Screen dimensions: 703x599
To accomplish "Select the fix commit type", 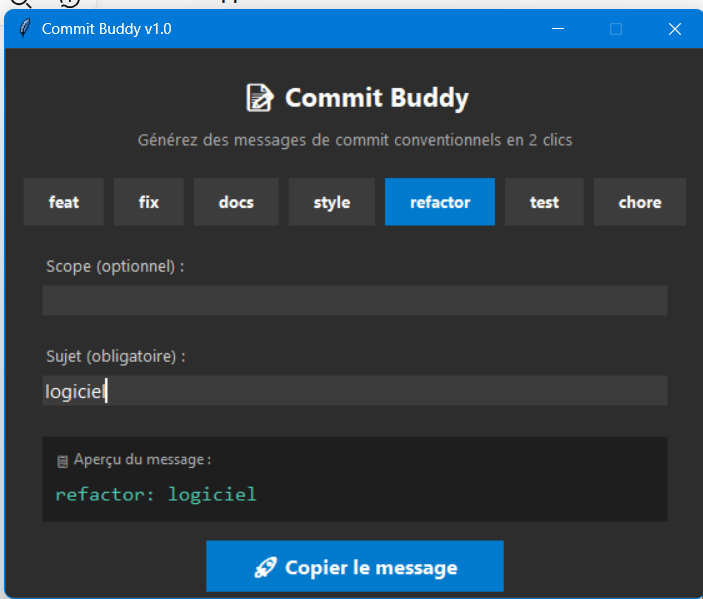I will pyautogui.click(x=148, y=202).
